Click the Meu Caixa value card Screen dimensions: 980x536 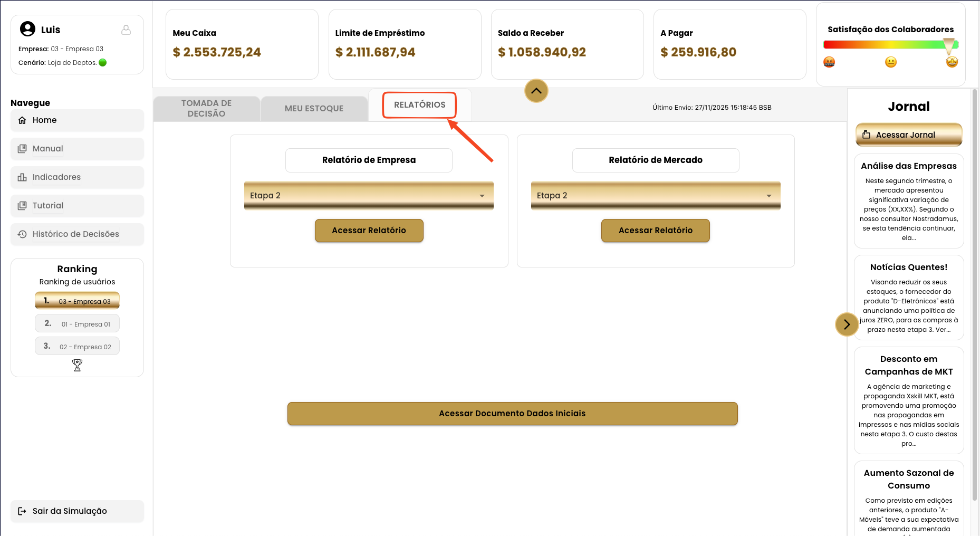[242, 44]
